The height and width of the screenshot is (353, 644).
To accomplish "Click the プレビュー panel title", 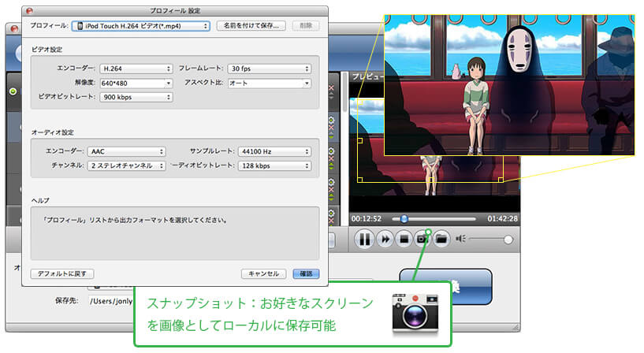I will click(x=368, y=76).
